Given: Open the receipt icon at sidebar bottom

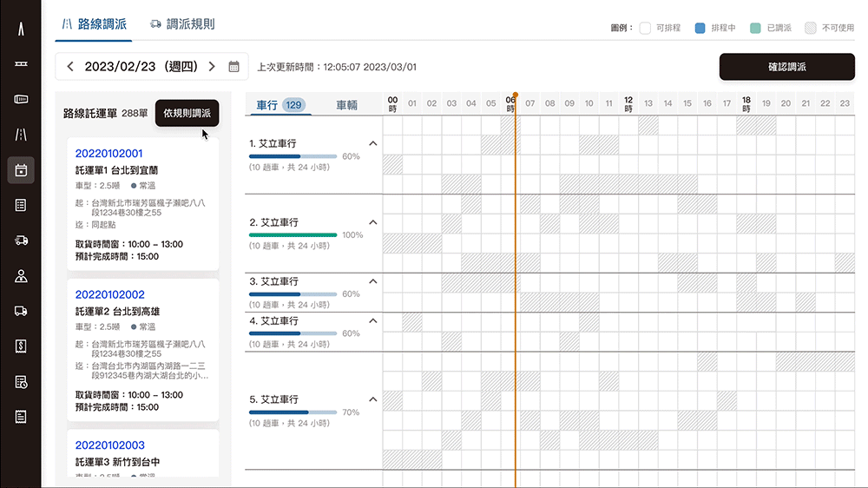Looking at the screenshot, I should pos(21,417).
